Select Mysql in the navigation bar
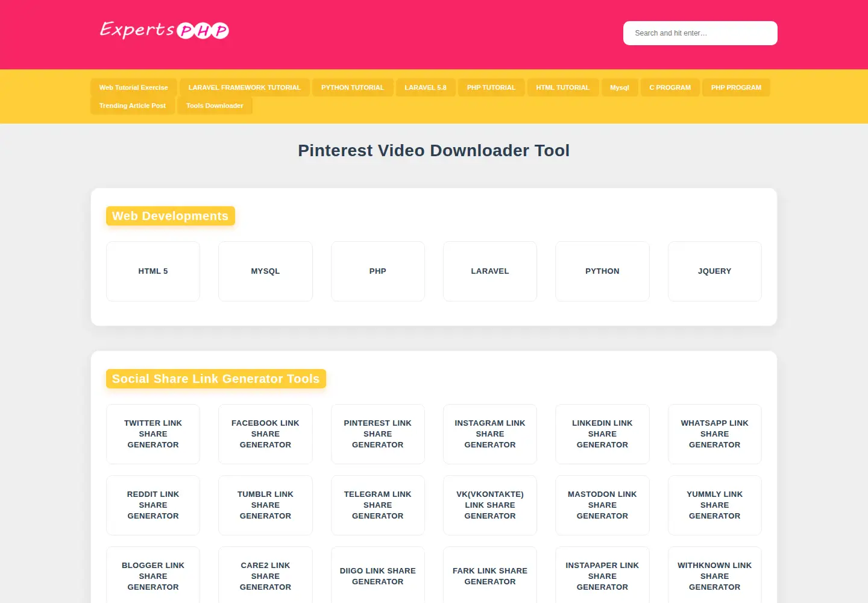 620,87
